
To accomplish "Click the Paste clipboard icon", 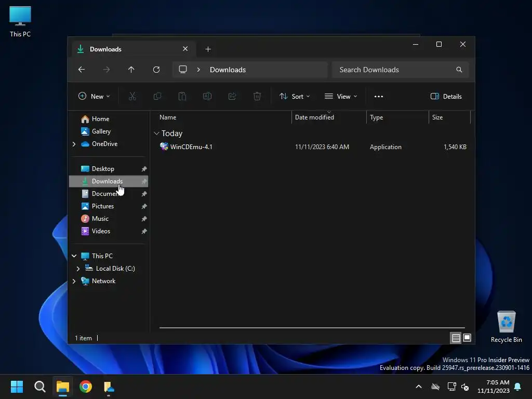I will (182, 96).
